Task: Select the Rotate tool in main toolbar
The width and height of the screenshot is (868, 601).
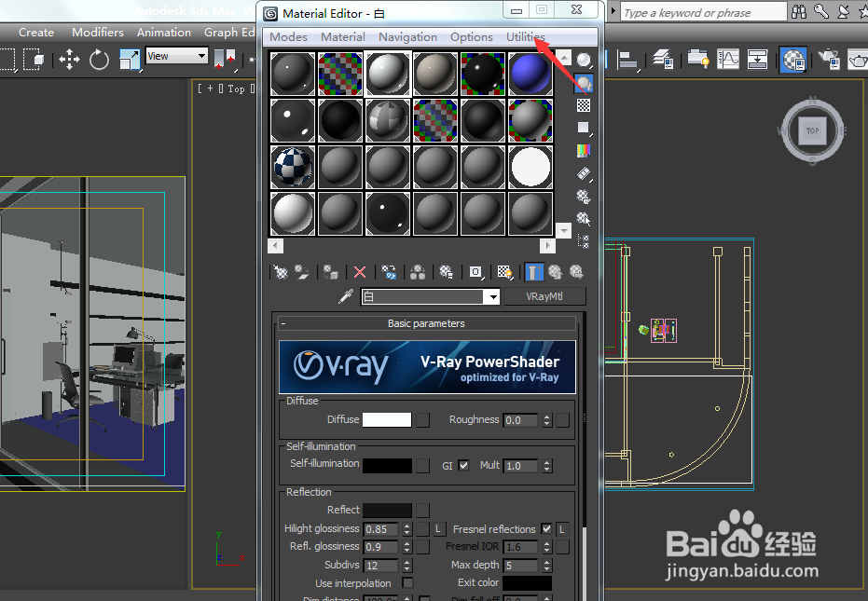Action: tap(99, 60)
